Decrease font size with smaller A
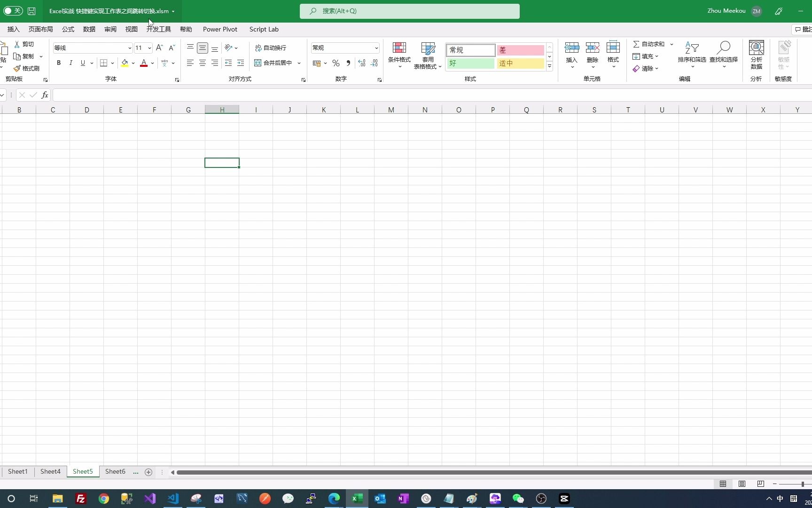This screenshot has height=508, width=812. [x=172, y=48]
